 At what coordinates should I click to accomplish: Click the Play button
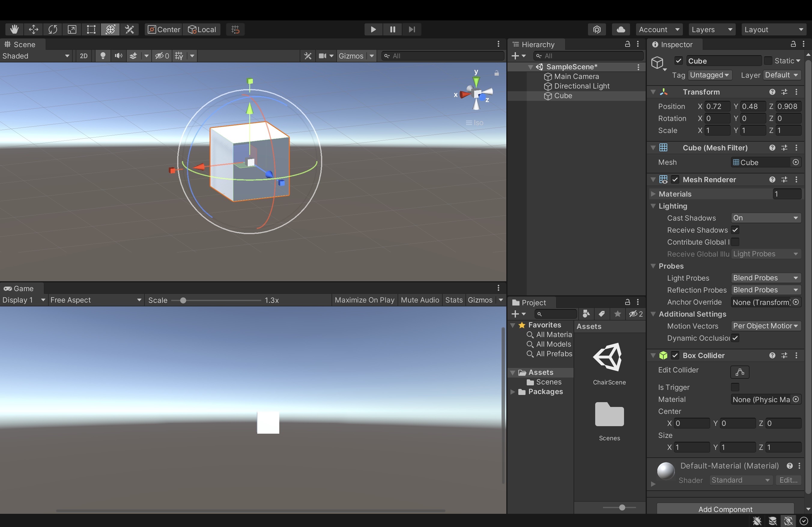coord(373,29)
